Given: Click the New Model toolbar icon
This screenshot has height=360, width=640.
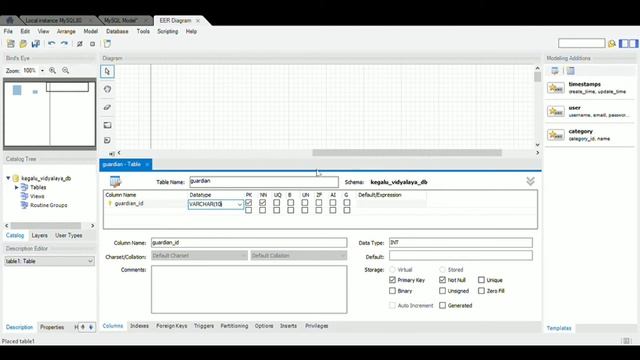Looking at the screenshot, I should point(11,44).
